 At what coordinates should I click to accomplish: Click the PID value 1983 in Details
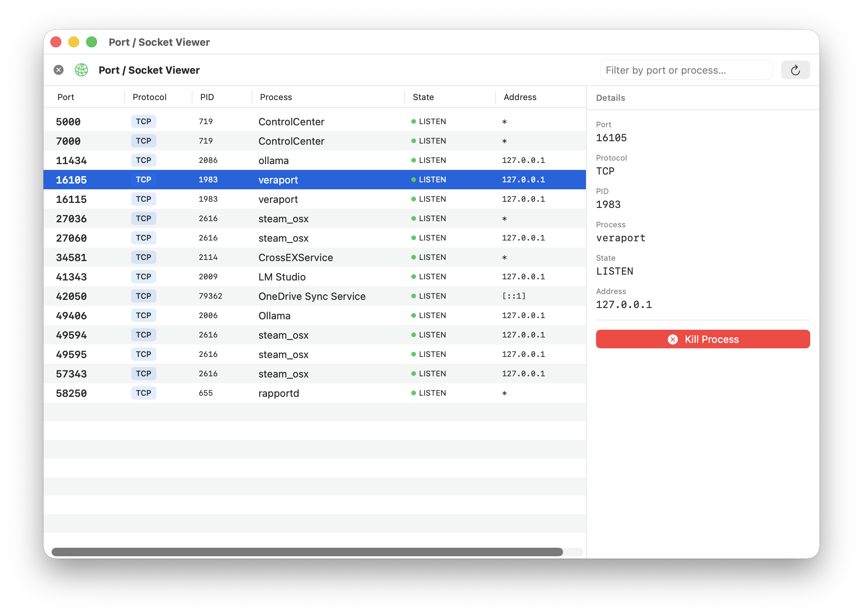(x=608, y=204)
